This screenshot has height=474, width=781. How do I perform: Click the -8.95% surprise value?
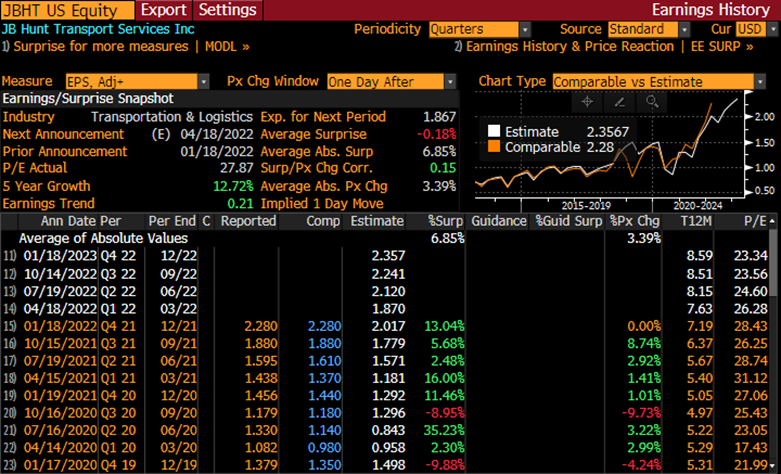point(444,413)
